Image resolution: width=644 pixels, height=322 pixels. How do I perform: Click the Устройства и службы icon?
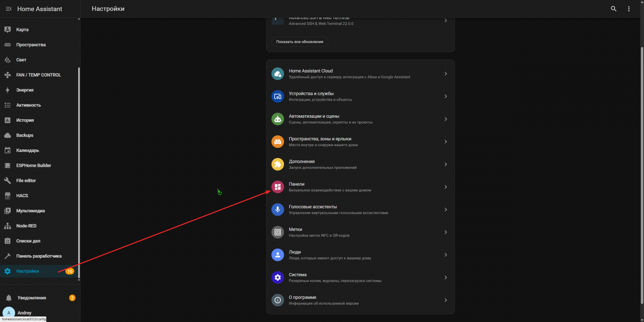click(277, 96)
